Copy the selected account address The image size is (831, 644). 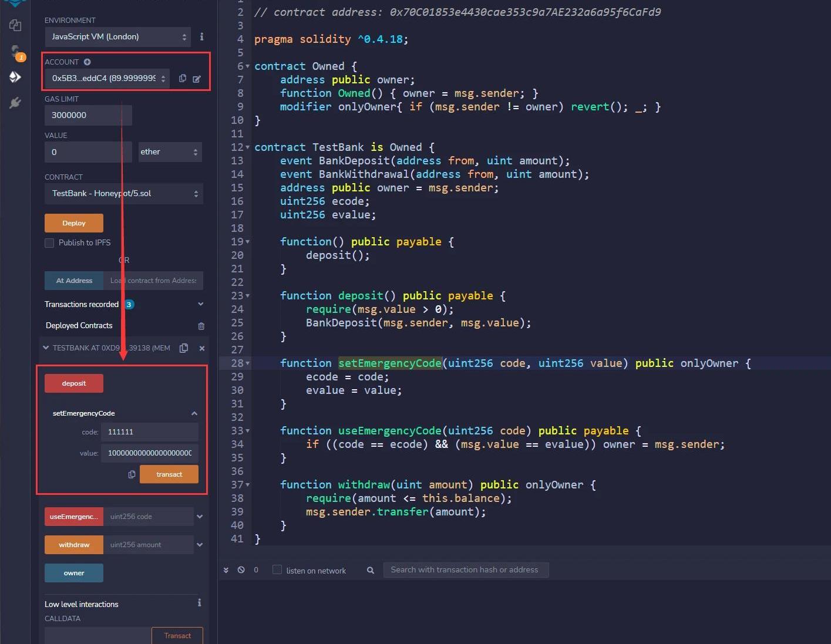point(183,78)
